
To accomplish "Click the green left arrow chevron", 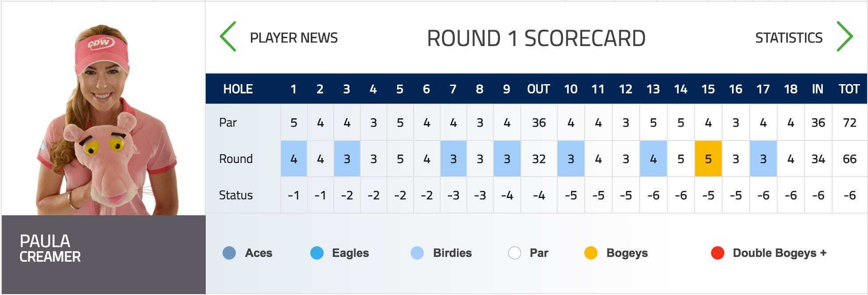I will (x=228, y=37).
